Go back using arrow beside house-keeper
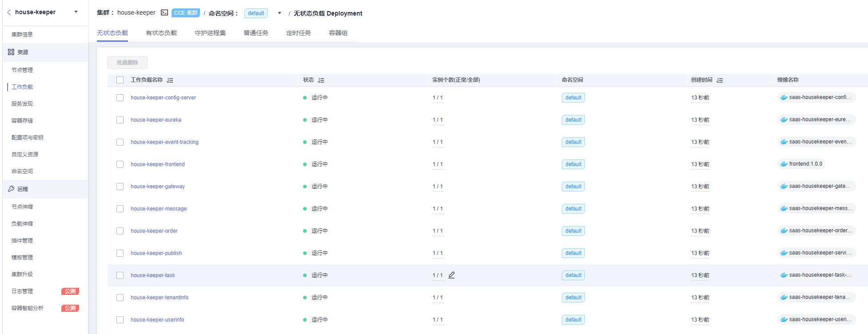Viewport: 868px width, 334px height. [x=9, y=12]
